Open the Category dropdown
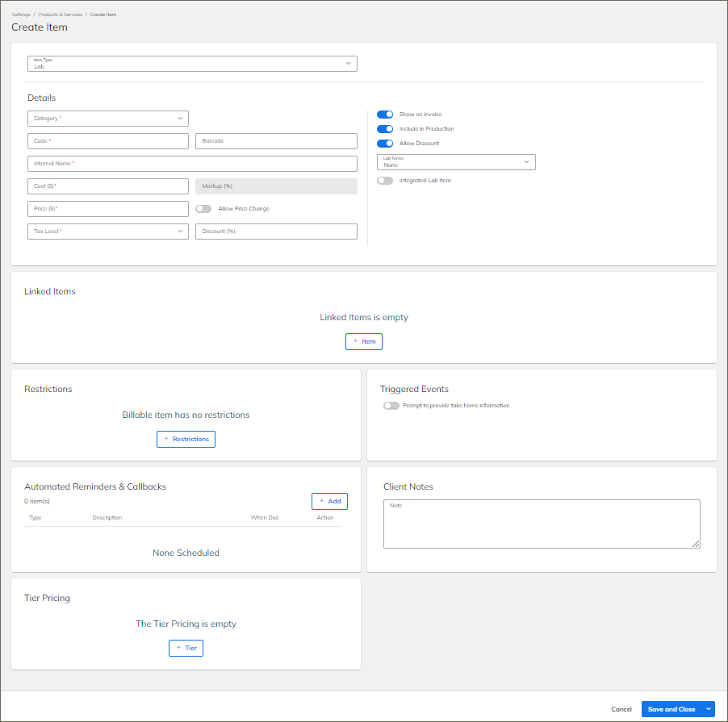Screen dimensions: 728x722 [182, 118]
